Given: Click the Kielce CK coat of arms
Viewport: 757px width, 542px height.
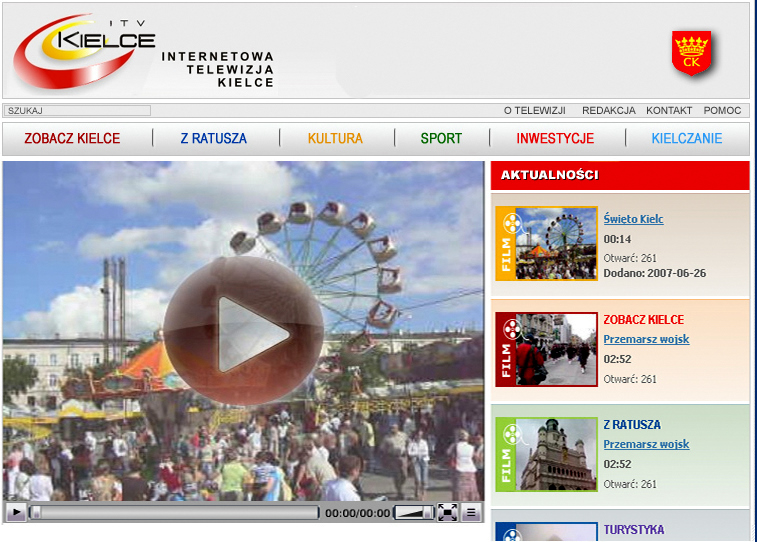Looking at the screenshot, I should [x=691, y=53].
